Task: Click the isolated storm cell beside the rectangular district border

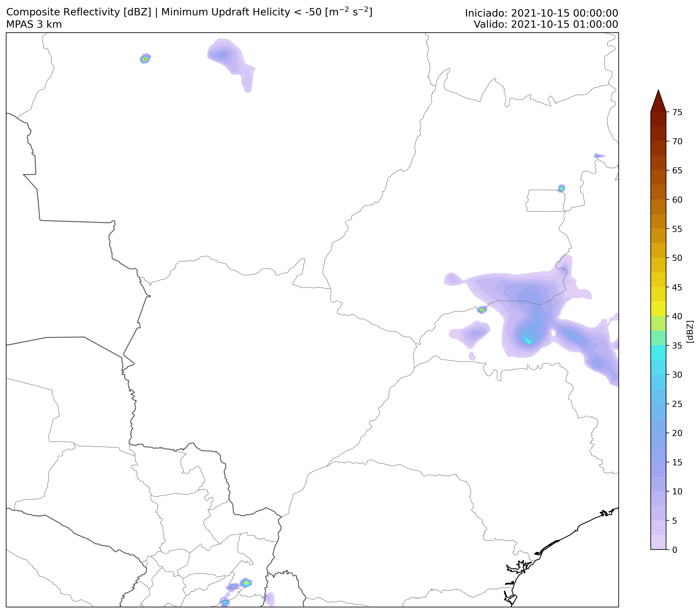Action: click(561, 188)
